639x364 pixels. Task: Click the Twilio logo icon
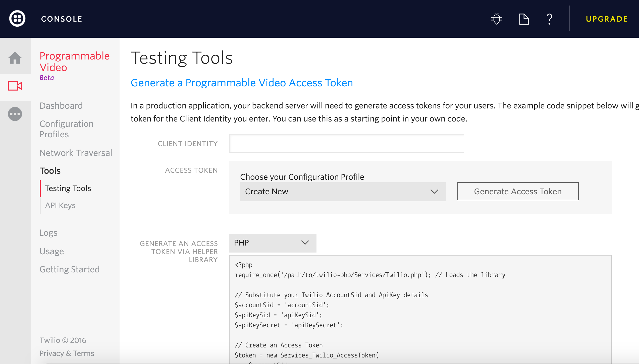tap(17, 19)
